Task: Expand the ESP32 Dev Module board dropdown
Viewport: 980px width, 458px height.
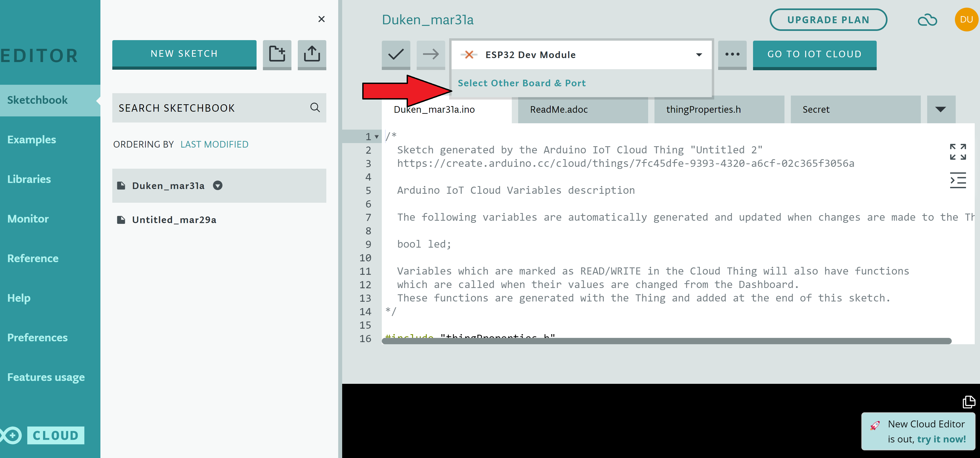Action: coord(699,55)
